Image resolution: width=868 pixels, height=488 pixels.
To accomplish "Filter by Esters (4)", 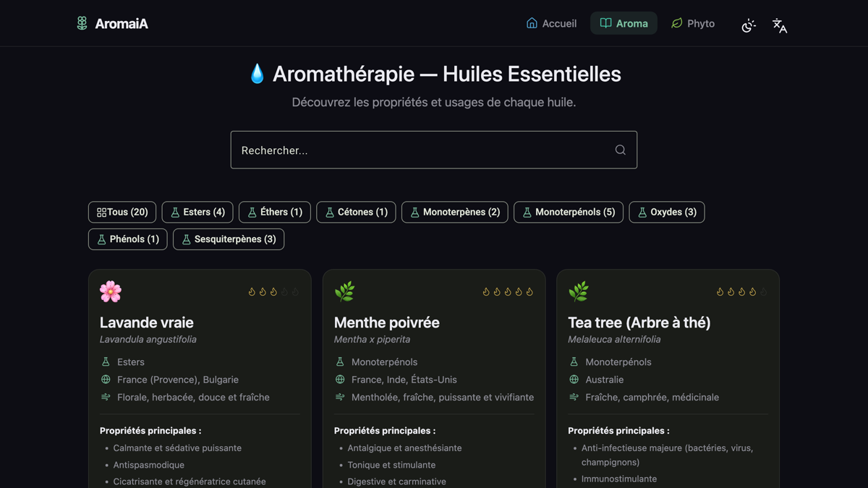I will tap(197, 212).
